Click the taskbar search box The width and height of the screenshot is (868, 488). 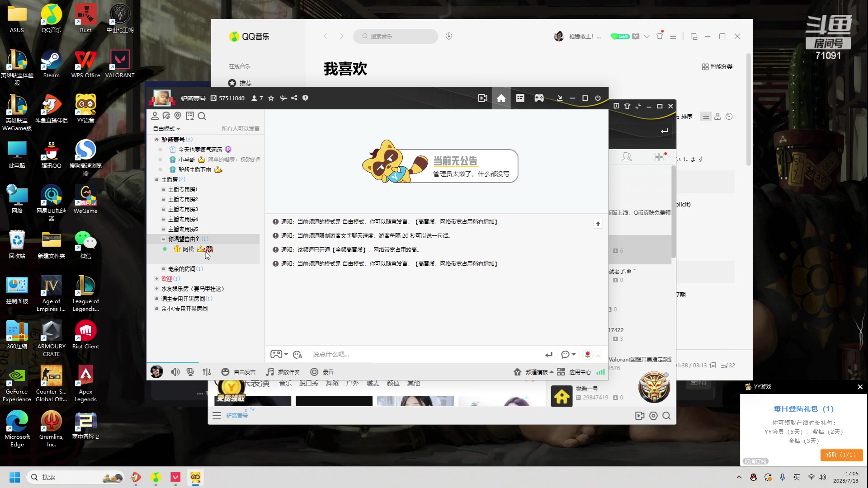[75, 477]
